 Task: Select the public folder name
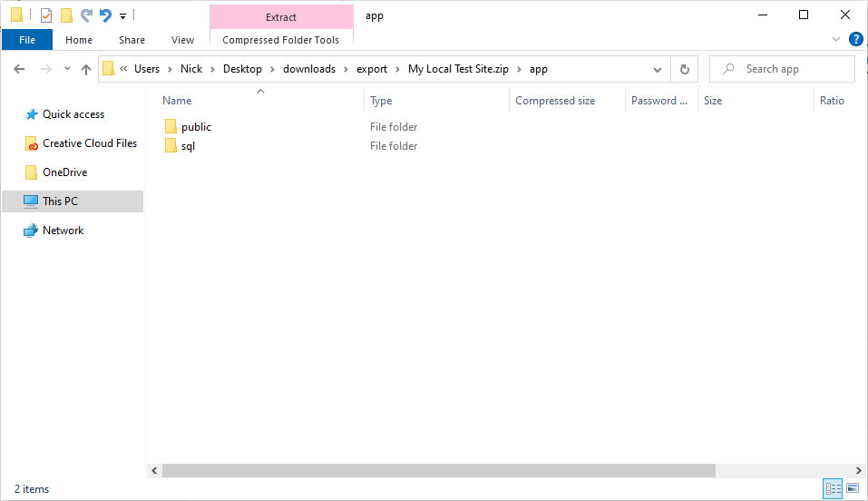pos(197,127)
